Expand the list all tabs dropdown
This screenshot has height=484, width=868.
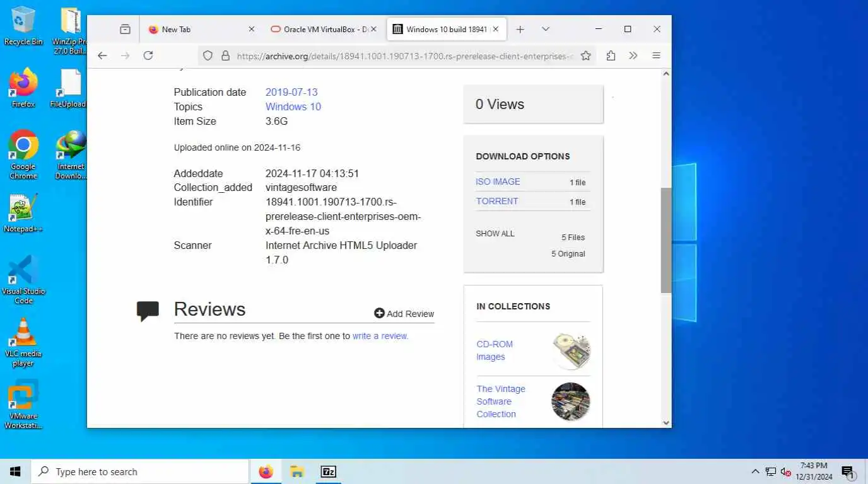coord(546,29)
